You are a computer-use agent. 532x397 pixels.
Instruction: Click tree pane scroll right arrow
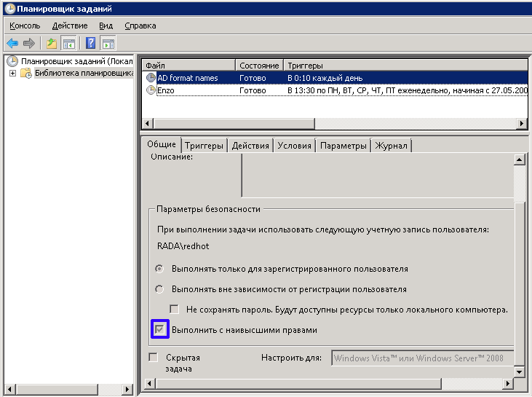click(x=127, y=389)
